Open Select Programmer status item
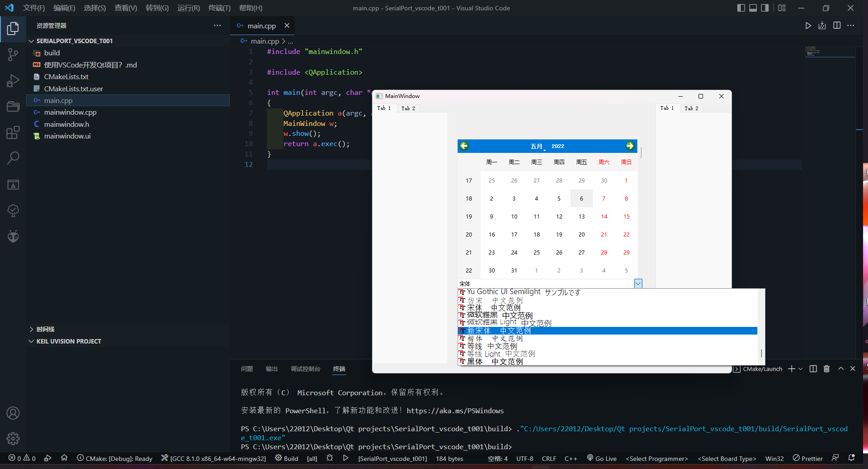 tap(657, 458)
